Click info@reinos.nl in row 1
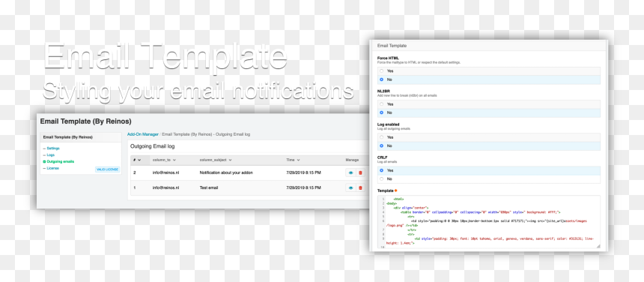 coord(166,187)
